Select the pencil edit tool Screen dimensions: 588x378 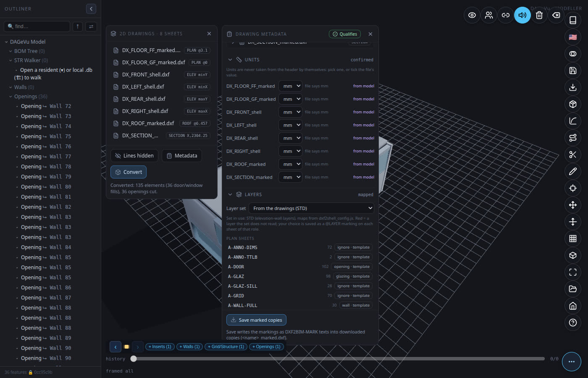[x=573, y=171]
